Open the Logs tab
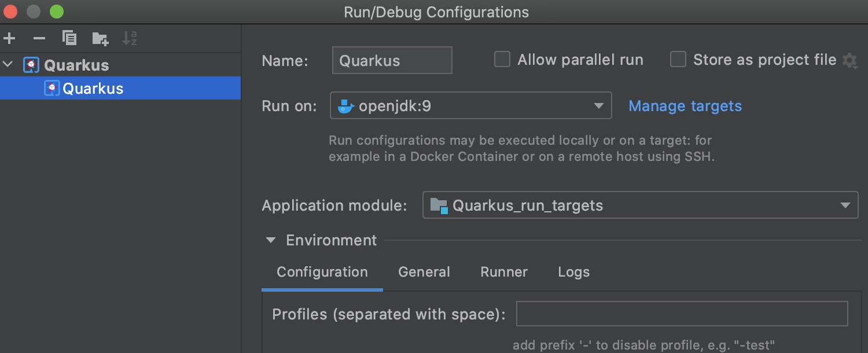Viewport: 868px width, 353px height. pos(574,272)
